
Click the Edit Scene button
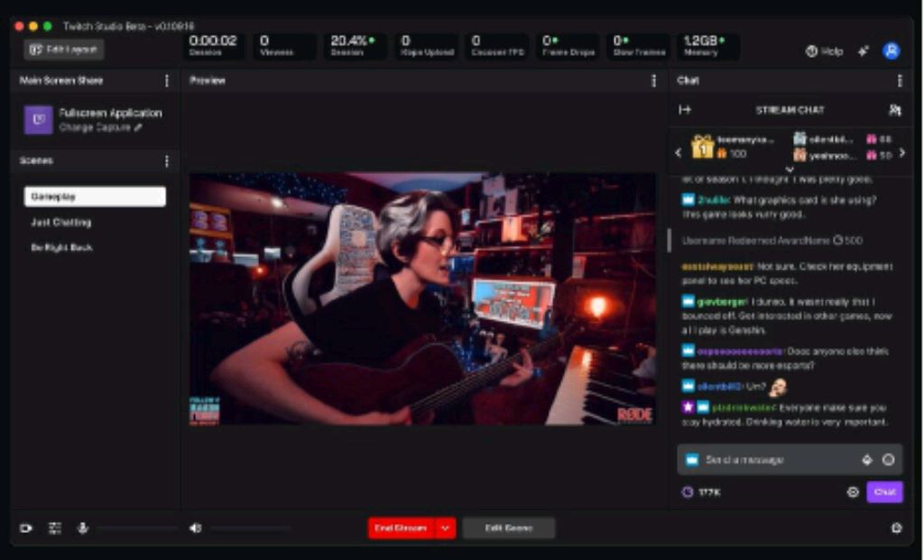point(509,528)
